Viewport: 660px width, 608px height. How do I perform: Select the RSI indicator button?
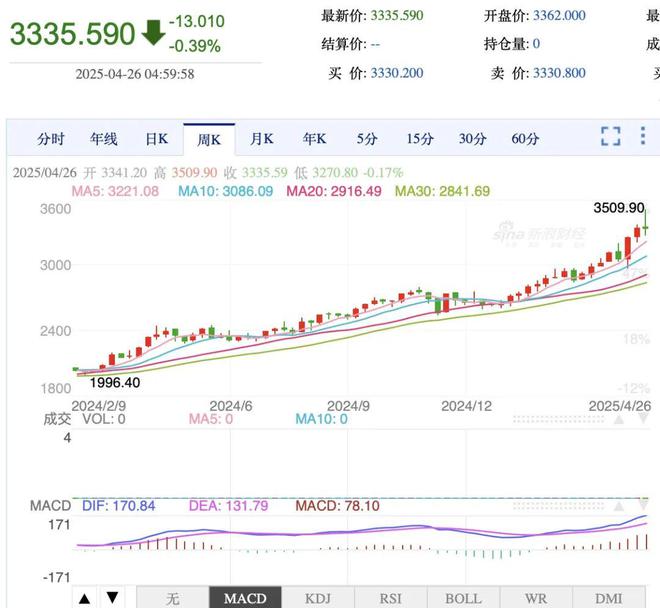pos(390,598)
